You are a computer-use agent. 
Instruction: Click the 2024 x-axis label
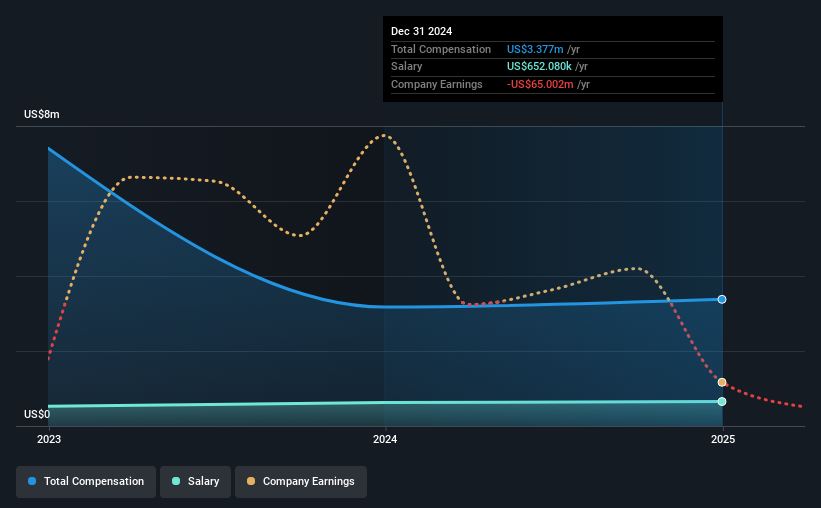(x=385, y=439)
